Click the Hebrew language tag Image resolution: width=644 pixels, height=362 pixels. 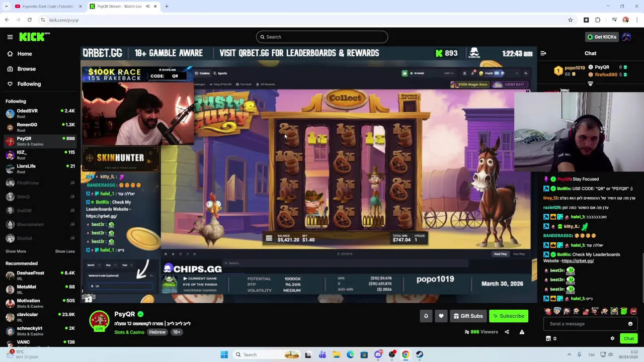click(157, 332)
